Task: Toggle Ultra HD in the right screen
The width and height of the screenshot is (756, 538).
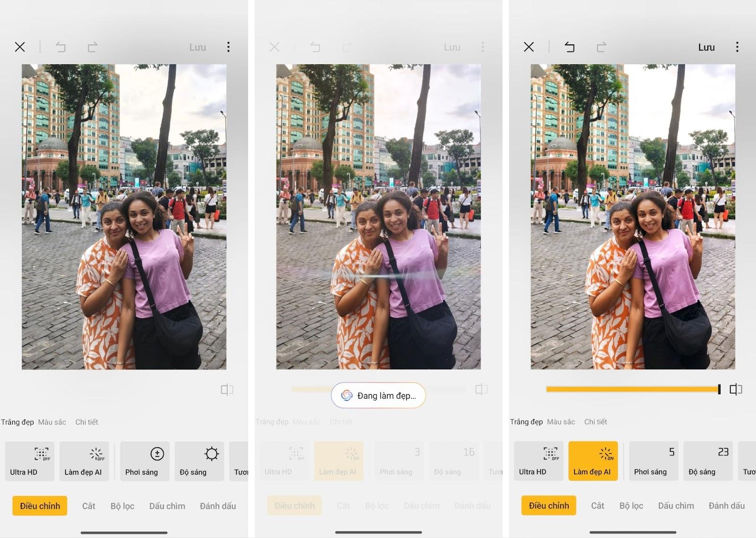Action: pyautogui.click(x=538, y=461)
